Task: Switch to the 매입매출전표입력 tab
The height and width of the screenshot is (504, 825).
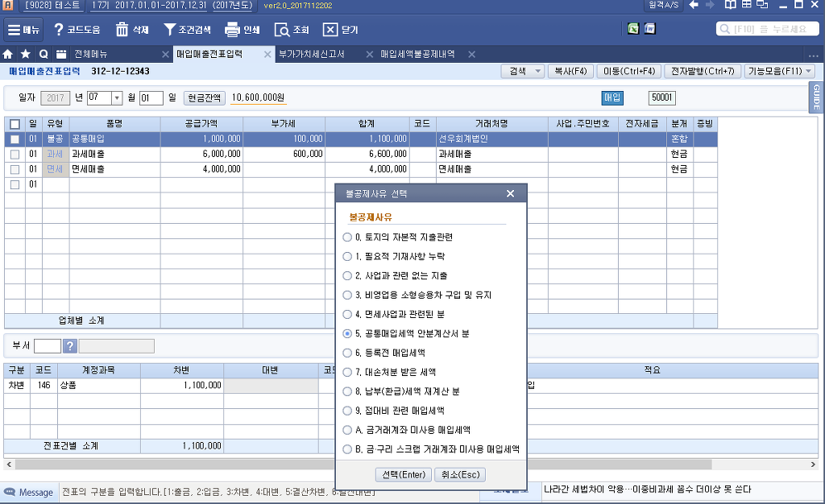Action: point(209,54)
